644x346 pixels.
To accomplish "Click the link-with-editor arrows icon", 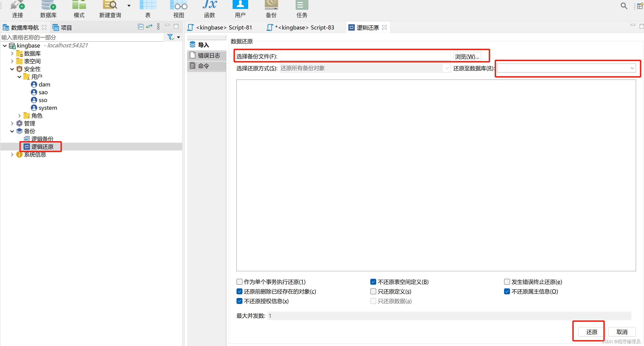I will [149, 27].
